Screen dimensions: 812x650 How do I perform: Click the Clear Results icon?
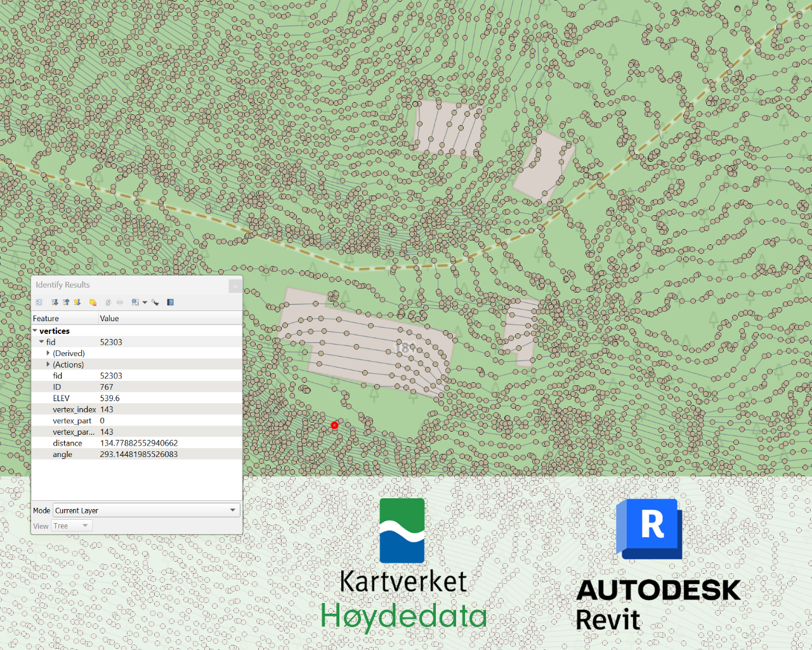(93, 302)
